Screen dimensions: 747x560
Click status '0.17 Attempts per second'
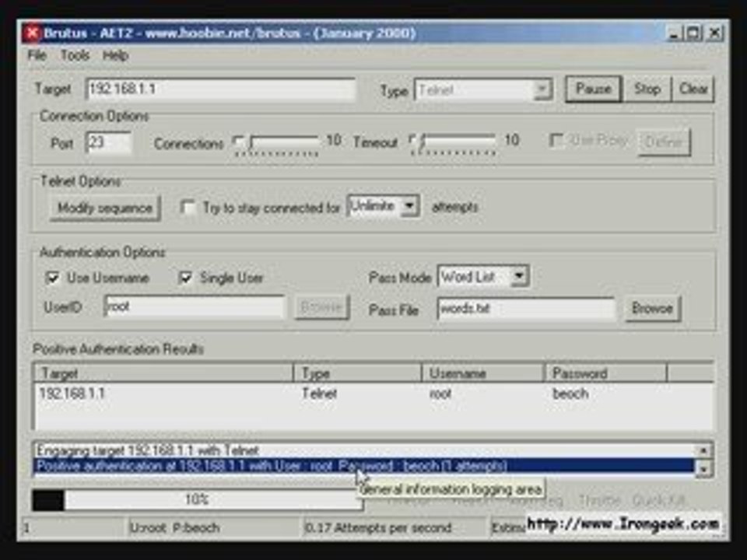click(x=378, y=527)
